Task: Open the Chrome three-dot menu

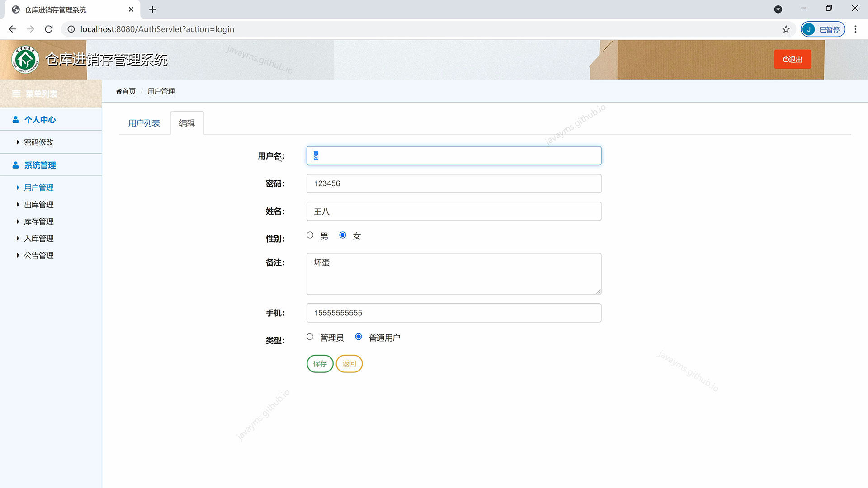Action: point(855,29)
